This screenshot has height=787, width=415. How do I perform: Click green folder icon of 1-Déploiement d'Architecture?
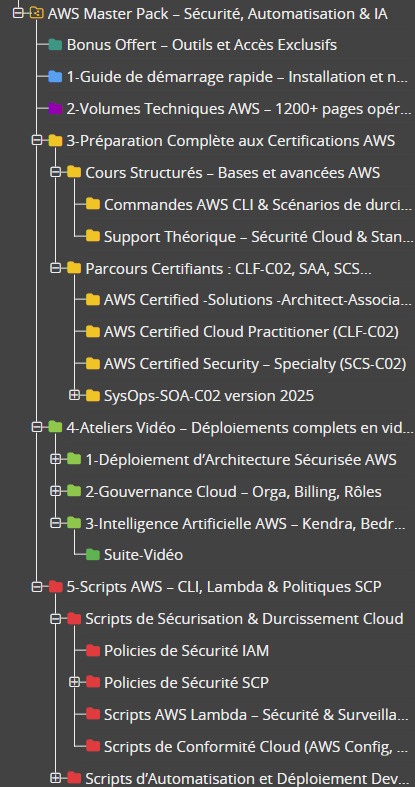(x=74, y=459)
